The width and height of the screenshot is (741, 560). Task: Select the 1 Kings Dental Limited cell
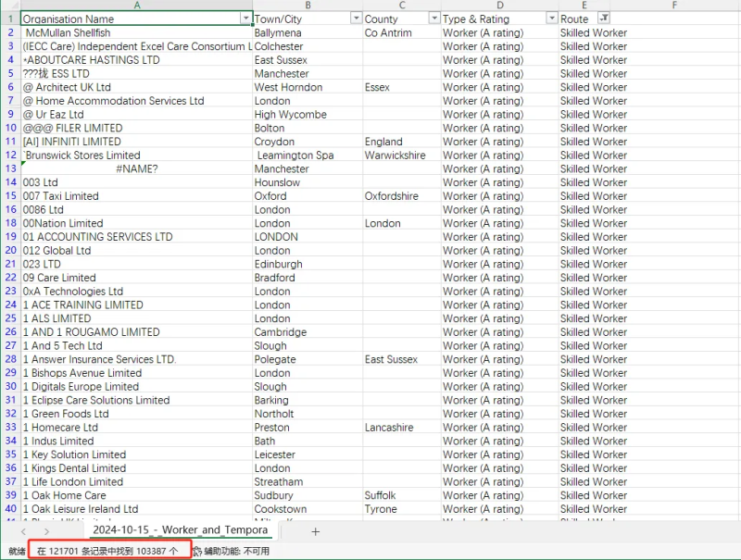point(137,468)
